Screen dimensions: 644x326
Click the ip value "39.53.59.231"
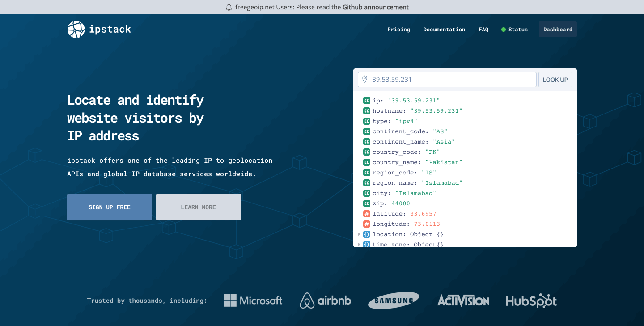pos(414,101)
